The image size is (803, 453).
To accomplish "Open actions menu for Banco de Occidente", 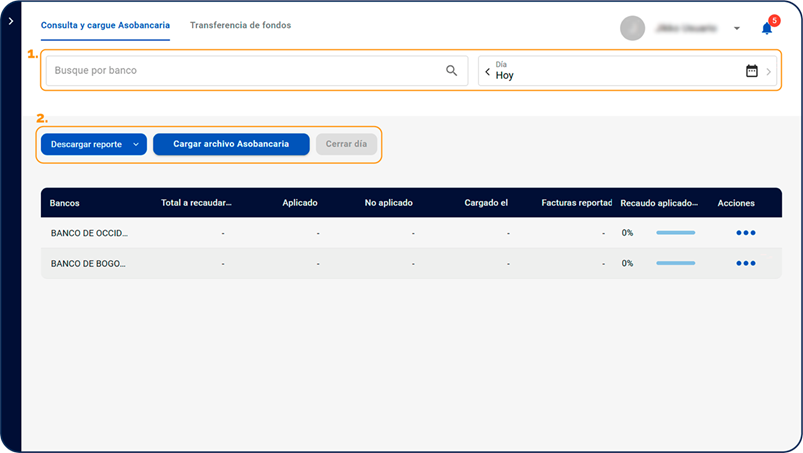I will click(745, 233).
